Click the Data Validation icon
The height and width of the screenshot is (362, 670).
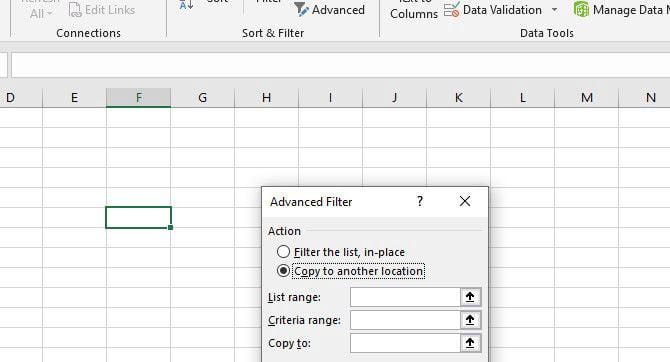[x=451, y=9]
